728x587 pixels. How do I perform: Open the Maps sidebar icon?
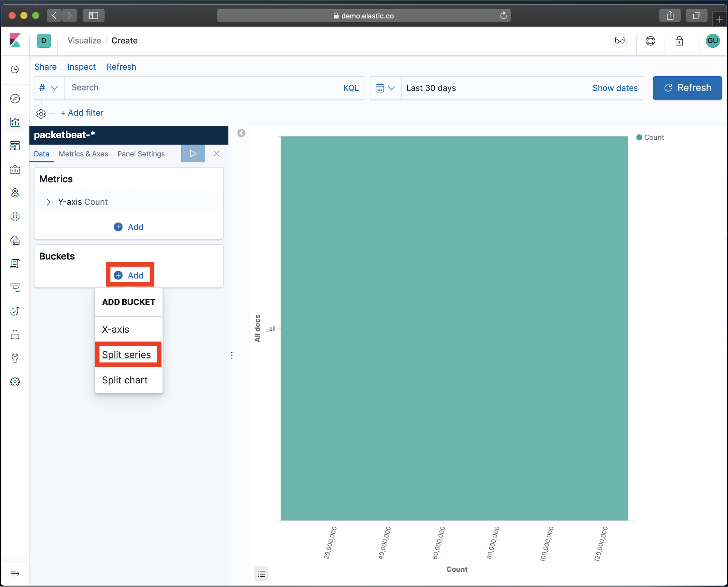(15, 193)
